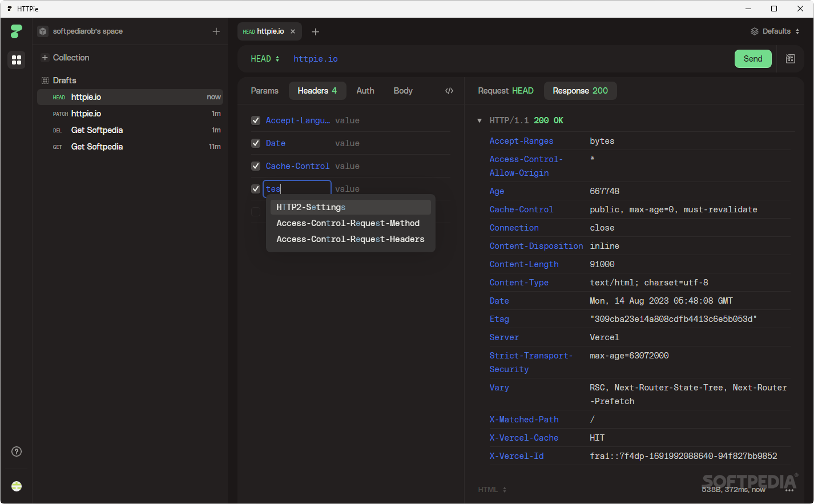Select the Response 200 tab
The width and height of the screenshot is (814, 504).
pyautogui.click(x=581, y=91)
